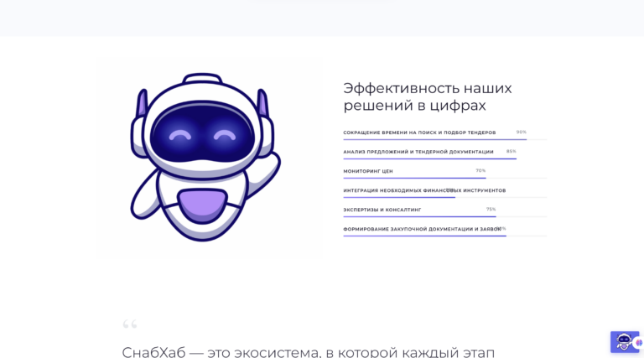Click label 'Экспертизы и консалтинг'
Viewport: 644px width, 358px height.
[x=382, y=210]
